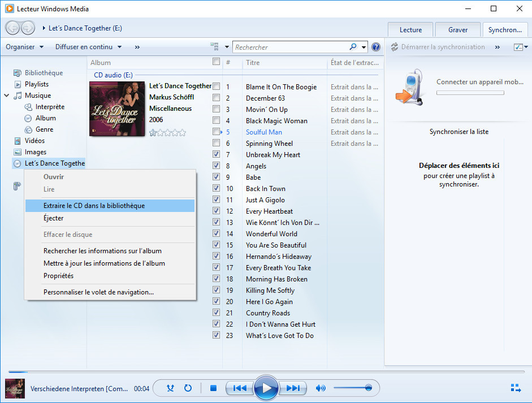Show more toolbar commands chevron

(x=137, y=47)
